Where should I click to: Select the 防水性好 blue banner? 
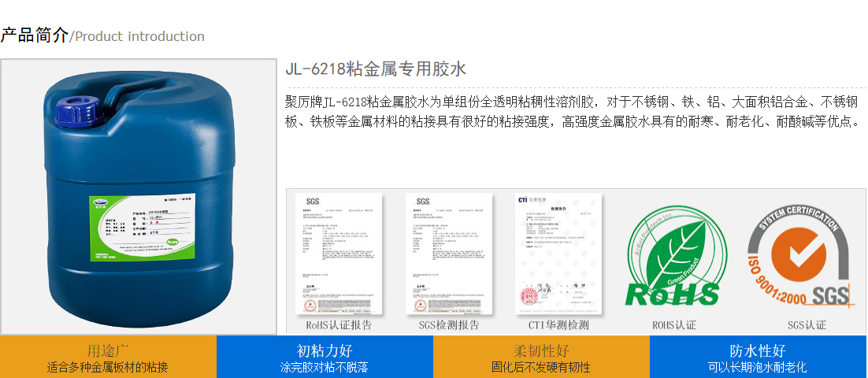click(x=758, y=357)
